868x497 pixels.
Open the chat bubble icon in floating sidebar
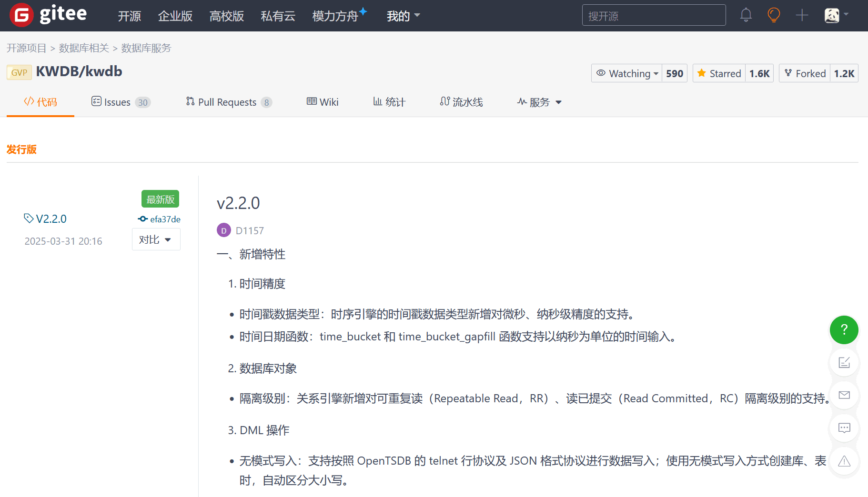click(x=844, y=428)
